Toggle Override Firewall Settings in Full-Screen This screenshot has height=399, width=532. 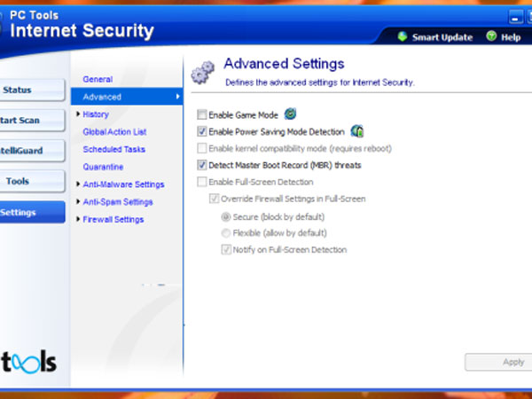click(214, 199)
